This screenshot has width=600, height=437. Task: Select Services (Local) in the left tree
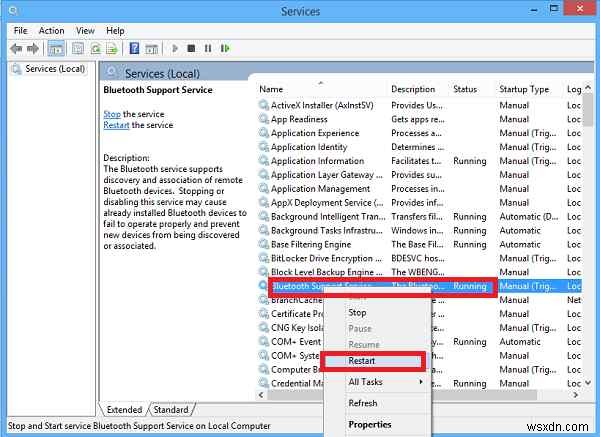click(x=55, y=69)
